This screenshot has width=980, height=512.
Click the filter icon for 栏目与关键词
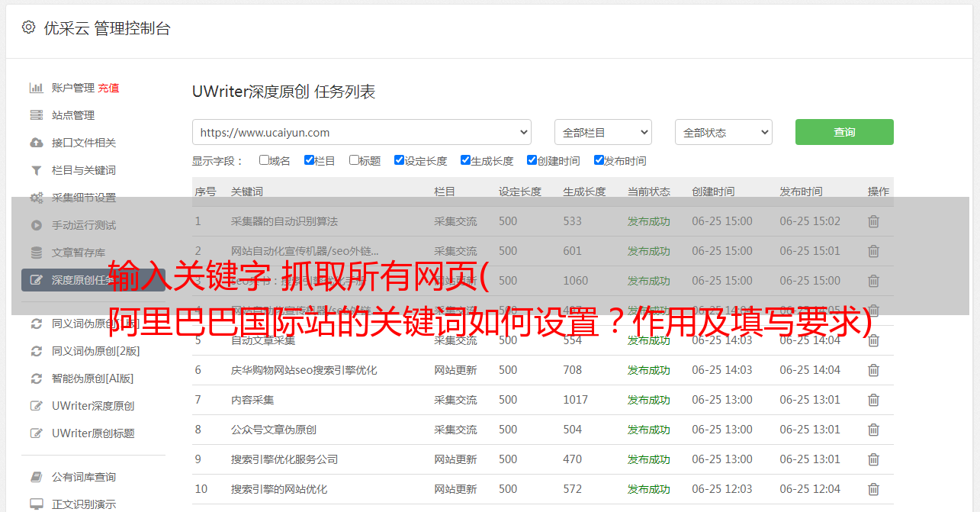[x=36, y=170]
